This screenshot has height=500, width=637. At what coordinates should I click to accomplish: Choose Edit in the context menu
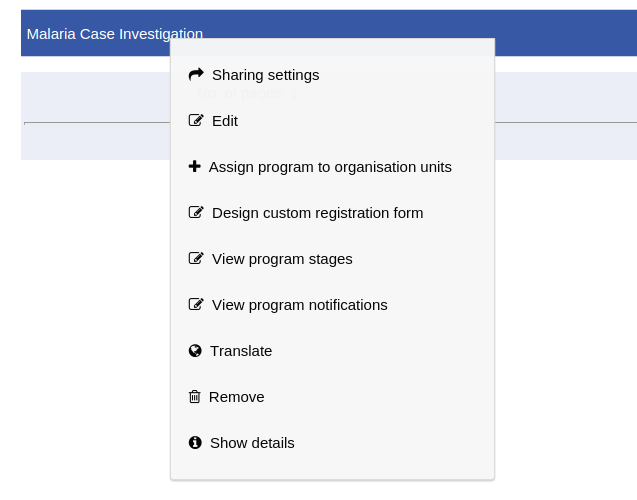tap(225, 121)
